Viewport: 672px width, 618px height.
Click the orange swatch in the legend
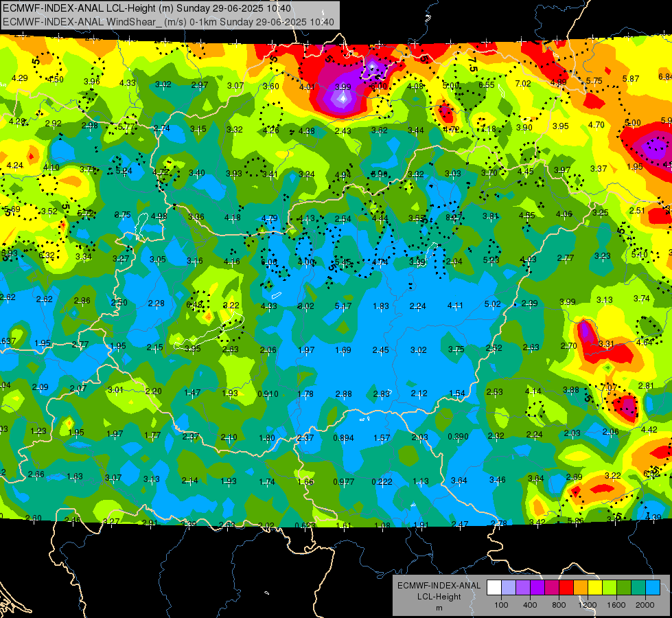click(580, 588)
